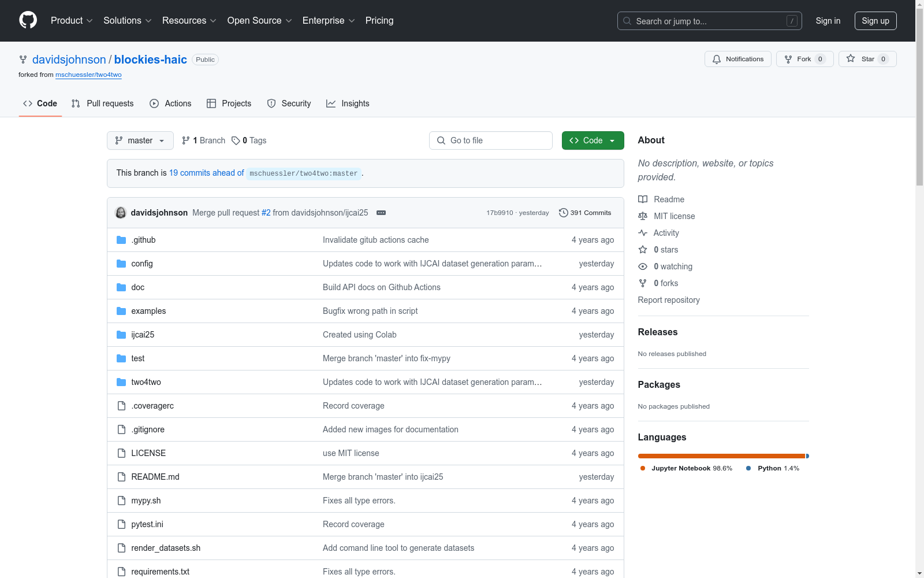Viewport: 924px width, 578px height.
Task: Open the requirements.txt file
Action: tap(161, 572)
